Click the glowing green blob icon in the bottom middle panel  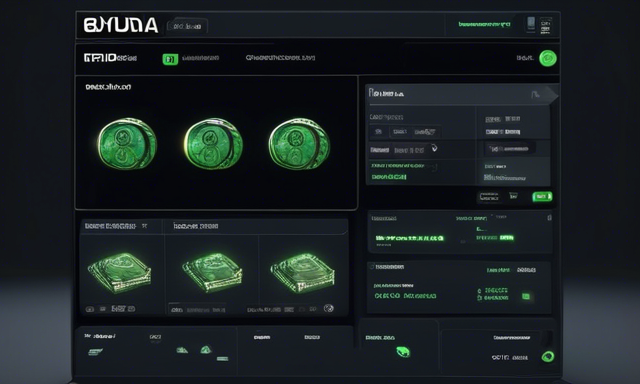403,351
